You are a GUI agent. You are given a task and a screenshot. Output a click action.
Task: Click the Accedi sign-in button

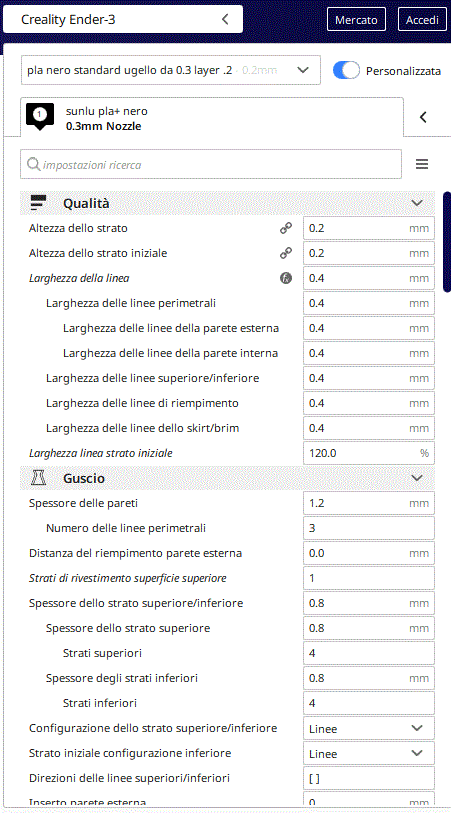[x=422, y=20]
